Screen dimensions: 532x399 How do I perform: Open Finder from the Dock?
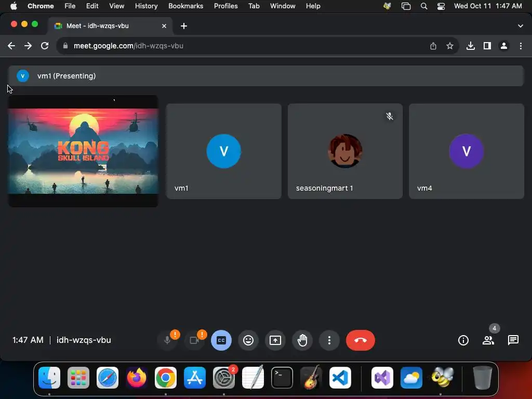tap(49, 378)
